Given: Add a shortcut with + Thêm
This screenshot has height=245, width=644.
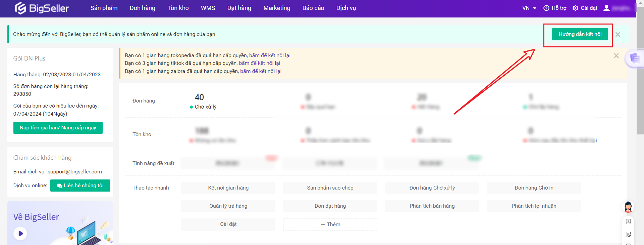Looking at the screenshot, I should (x=330, y=224).
